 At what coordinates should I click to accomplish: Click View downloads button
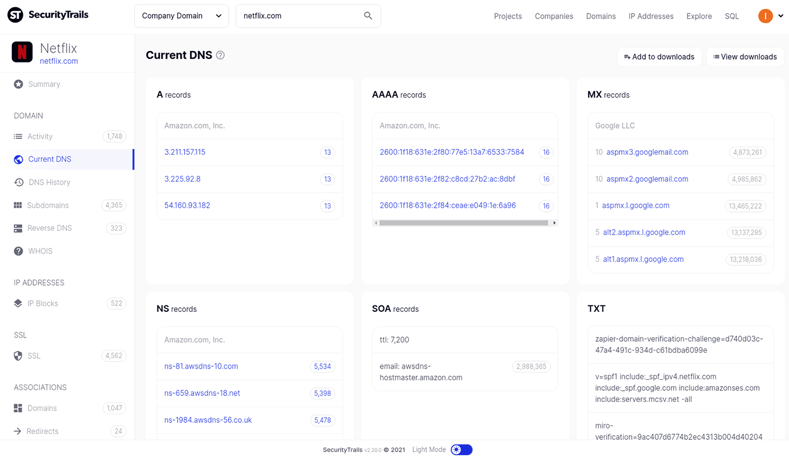[745, 57]
